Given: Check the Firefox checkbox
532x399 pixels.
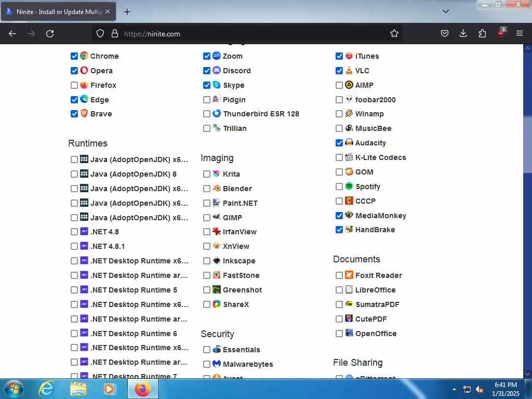Looking at the screenshot, I should 74,85.
